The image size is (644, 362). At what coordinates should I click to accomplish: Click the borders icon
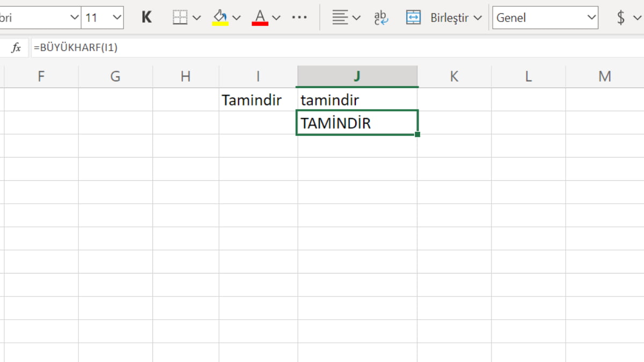(180, 18)
